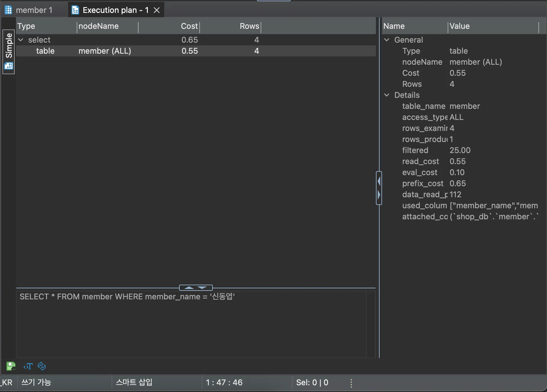Screen dimensions: 547x392
Task: Collapse the General section
Action: coord(387,40)
